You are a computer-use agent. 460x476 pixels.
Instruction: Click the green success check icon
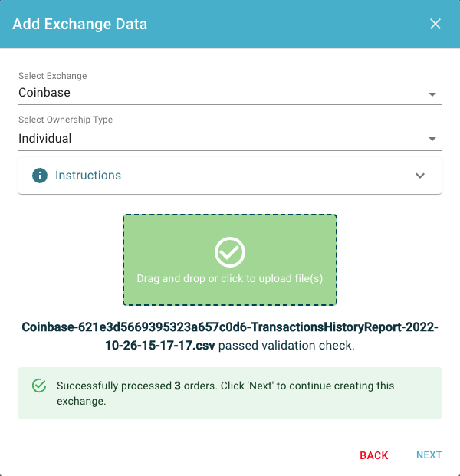[x=39, y=386]
